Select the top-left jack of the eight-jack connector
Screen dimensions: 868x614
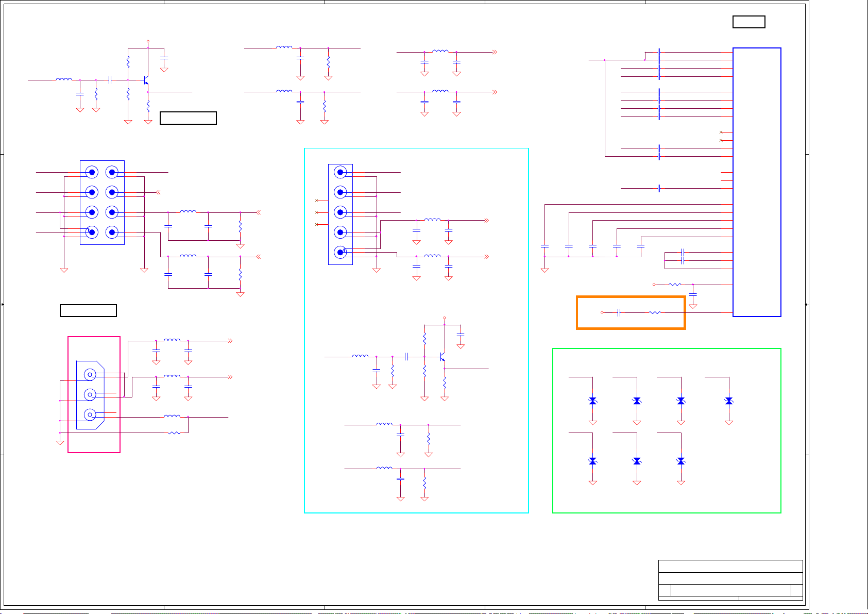pyautogui.click(x=92, y=172)
